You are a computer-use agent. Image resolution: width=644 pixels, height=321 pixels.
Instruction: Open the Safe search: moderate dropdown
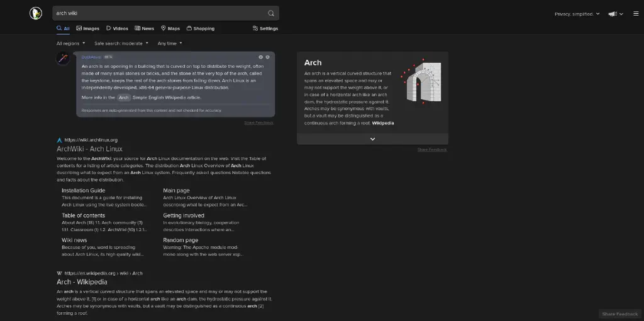(121, 43)
